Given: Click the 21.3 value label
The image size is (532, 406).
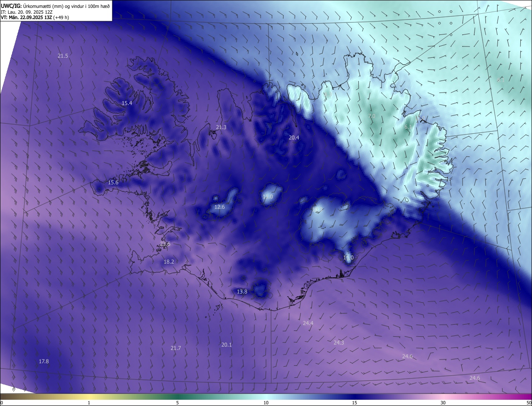Looking at the screenshot, I should [221, 127].
